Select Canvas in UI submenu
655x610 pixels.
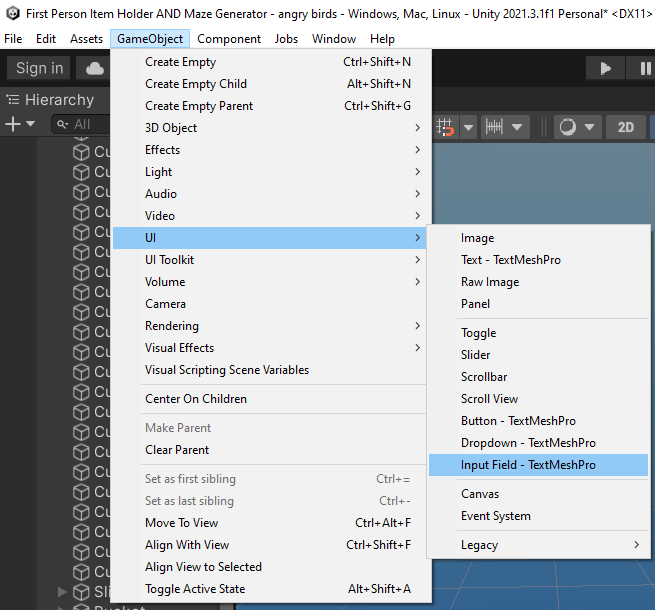click(538, 494)
